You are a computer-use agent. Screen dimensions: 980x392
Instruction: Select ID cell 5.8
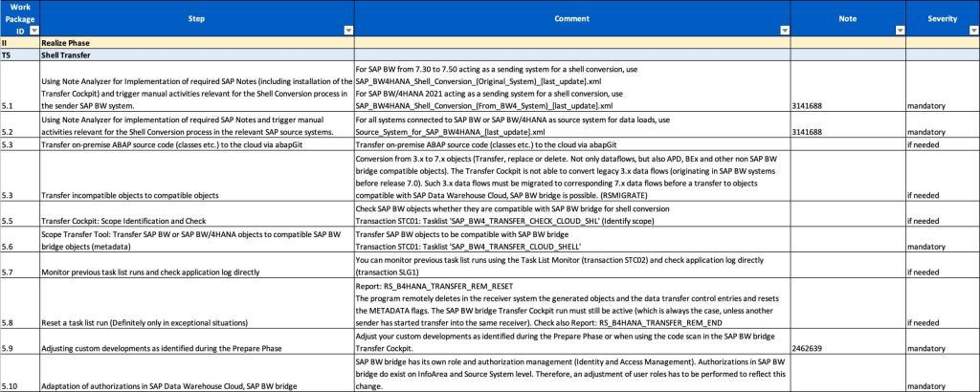pyautogui.click(x=20, y=303)
